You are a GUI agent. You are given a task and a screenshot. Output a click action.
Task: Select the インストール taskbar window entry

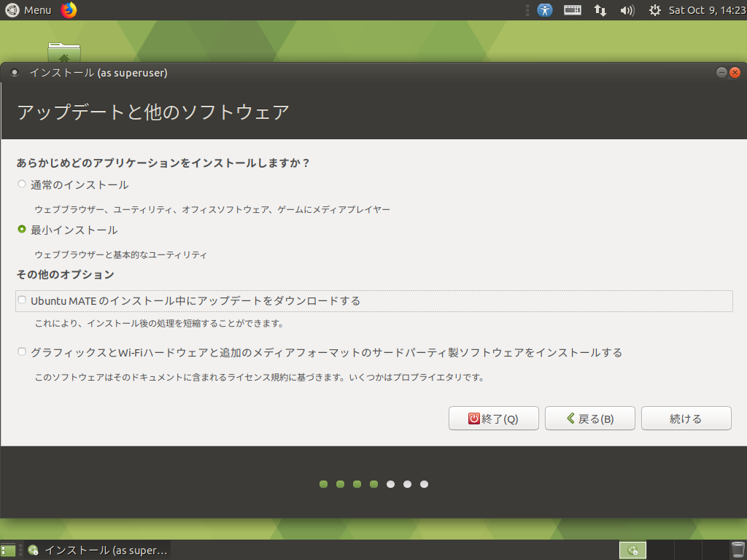98,551
